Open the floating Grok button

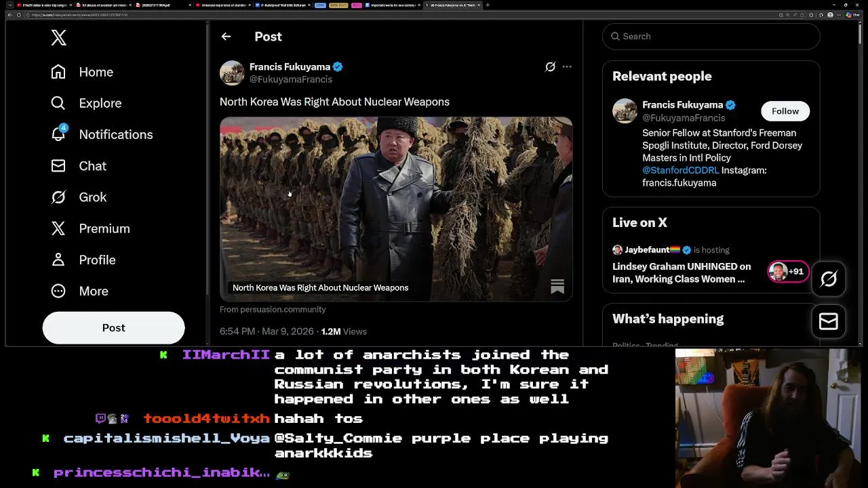pyautogui.click(x=829, y=279)
